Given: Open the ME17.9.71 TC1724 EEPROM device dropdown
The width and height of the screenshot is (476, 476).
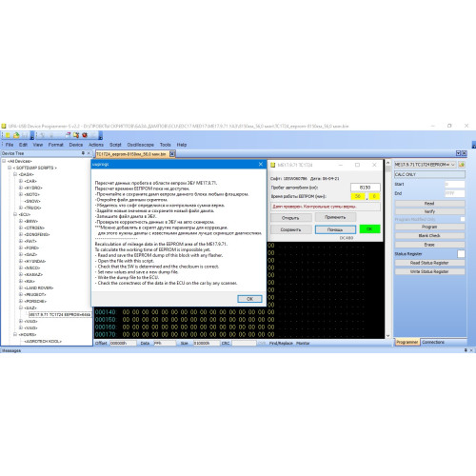Looking at the screenshot, I should (x=425, y=165).
